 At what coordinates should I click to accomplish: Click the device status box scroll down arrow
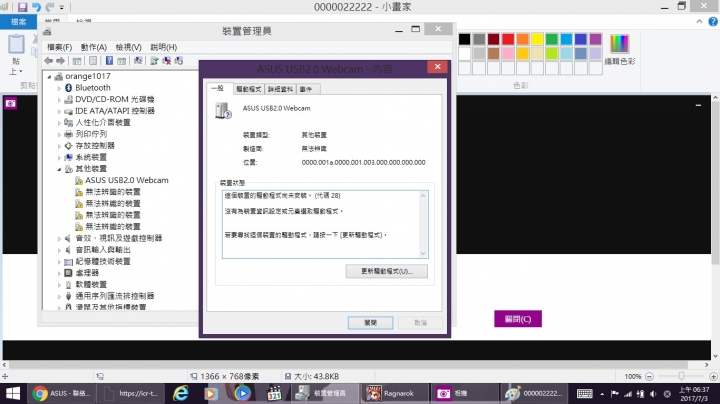tap(423, 253)
